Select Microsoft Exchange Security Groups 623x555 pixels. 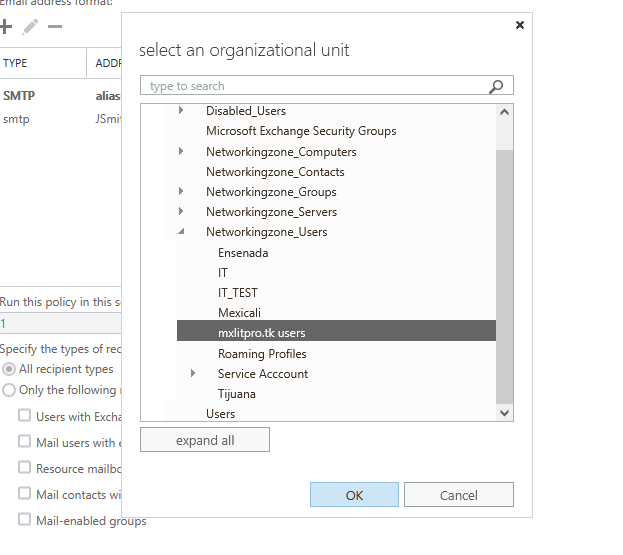click(x=301, y=131)
